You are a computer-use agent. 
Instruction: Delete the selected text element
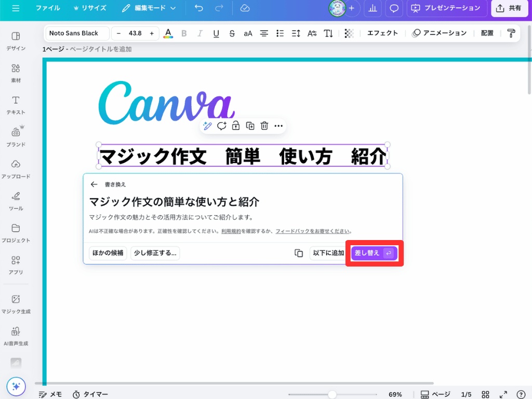point(264,126)
